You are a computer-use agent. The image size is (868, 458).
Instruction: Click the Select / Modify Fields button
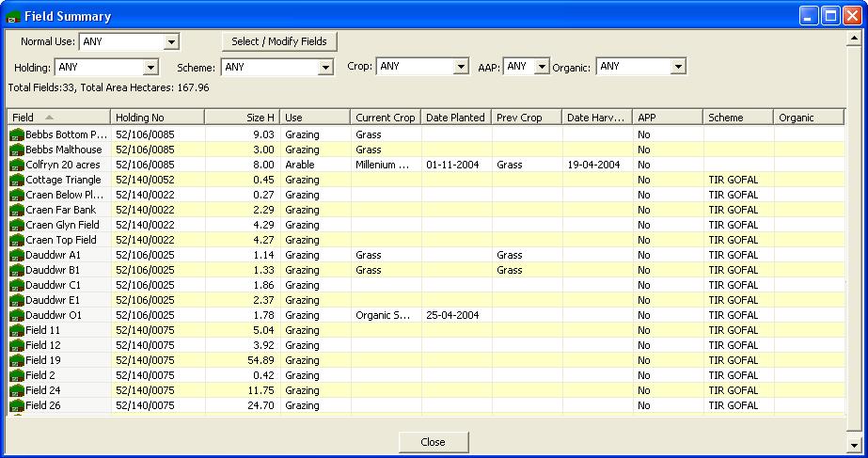(279, 41)
